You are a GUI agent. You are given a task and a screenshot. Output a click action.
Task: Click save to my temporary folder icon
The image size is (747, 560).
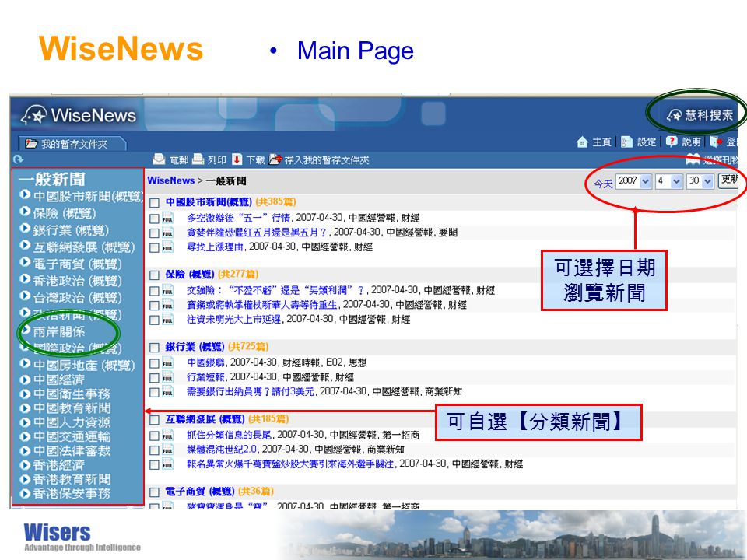[x=275, y=159]
